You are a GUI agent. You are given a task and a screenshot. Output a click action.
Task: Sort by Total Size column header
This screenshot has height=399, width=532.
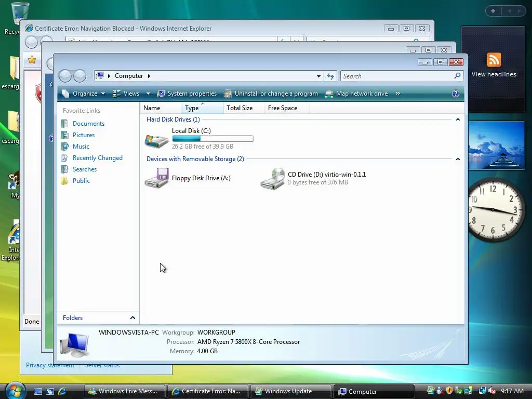244,108
